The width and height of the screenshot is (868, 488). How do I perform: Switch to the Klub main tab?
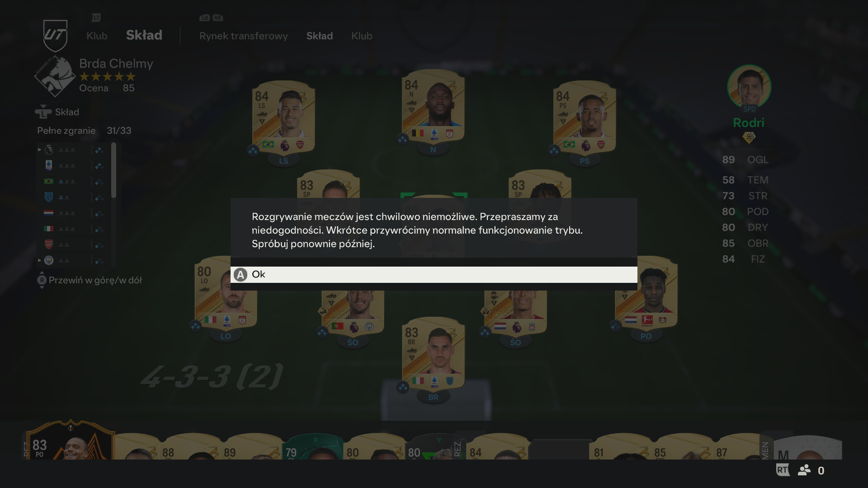click(x=97, y=36)
